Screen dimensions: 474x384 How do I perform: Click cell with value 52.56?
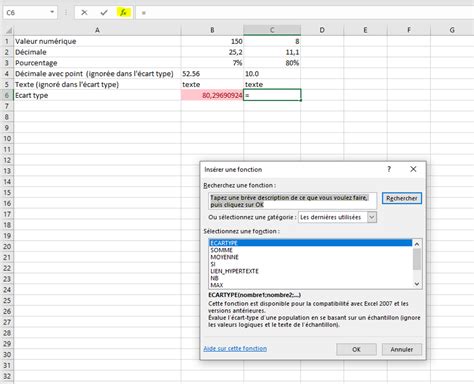[x=212, y=74]
